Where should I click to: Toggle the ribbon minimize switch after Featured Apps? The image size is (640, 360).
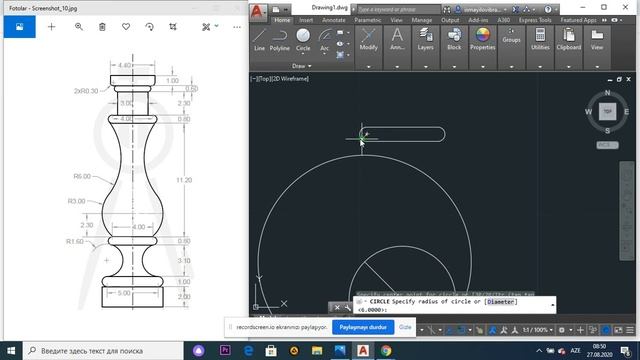tap(615, 20)
